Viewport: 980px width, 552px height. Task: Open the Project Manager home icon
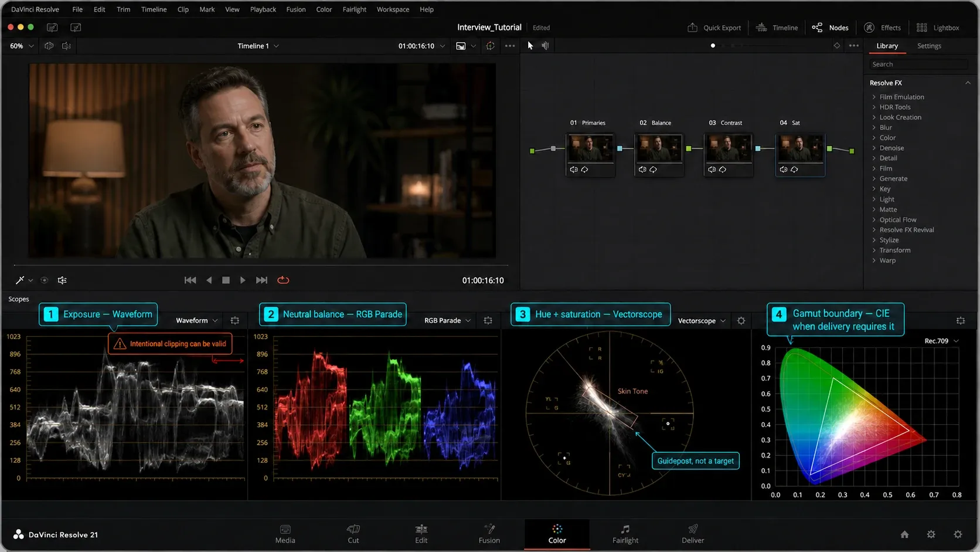pyautogui.click(x=904, y=534)
